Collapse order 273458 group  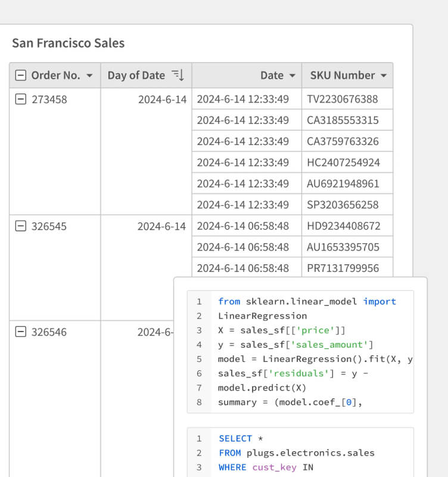point(21,99)
